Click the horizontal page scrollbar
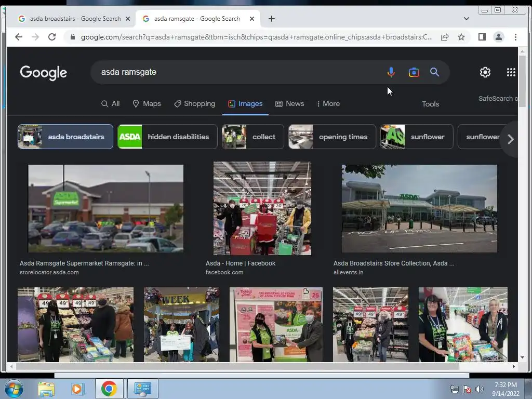532x399 pixels. tap(237, 366)
